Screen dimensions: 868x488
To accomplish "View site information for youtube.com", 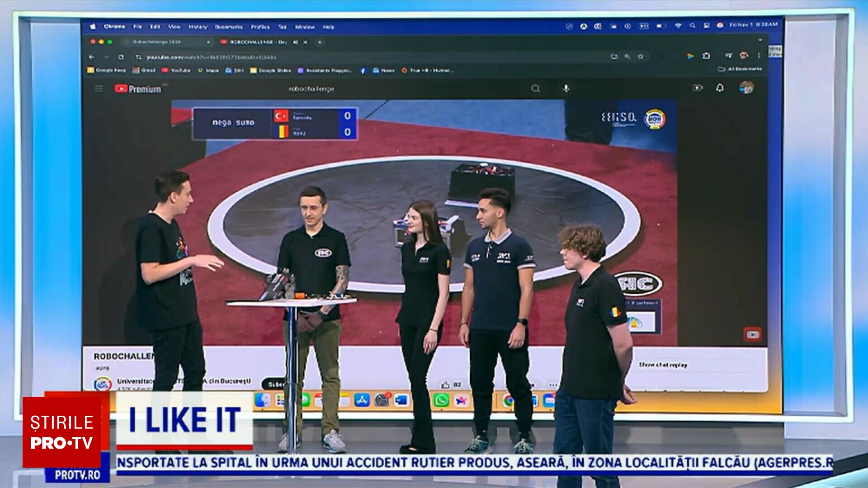I will [x=139, y=57].
